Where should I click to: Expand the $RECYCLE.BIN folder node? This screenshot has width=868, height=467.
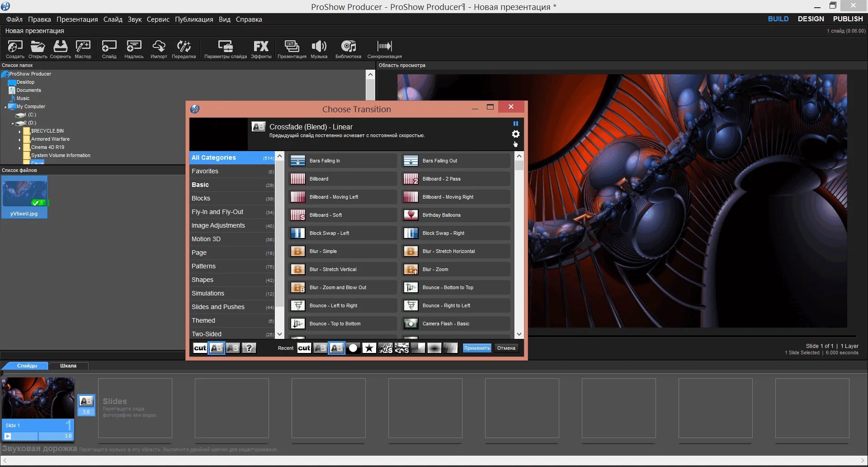(20, 131)
